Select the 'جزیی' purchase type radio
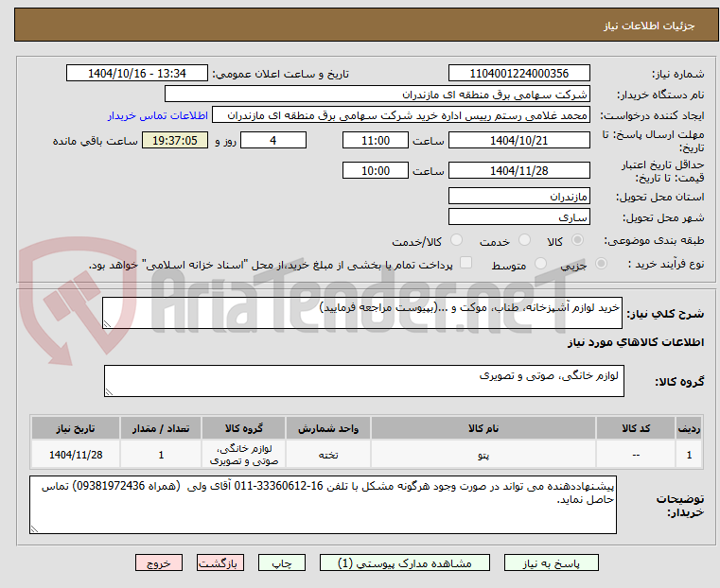Screen dimensions: 720x588 point(601,264)
